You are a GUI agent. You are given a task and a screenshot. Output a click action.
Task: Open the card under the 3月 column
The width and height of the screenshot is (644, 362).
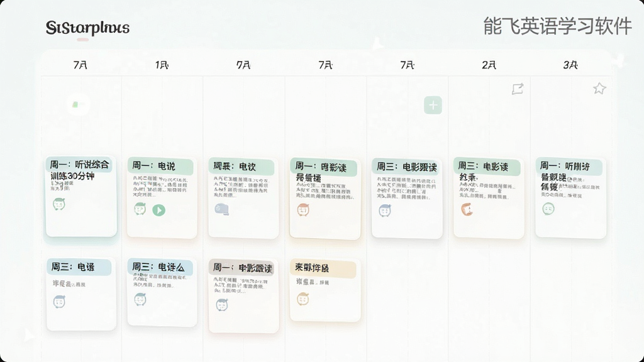[571, 198]
